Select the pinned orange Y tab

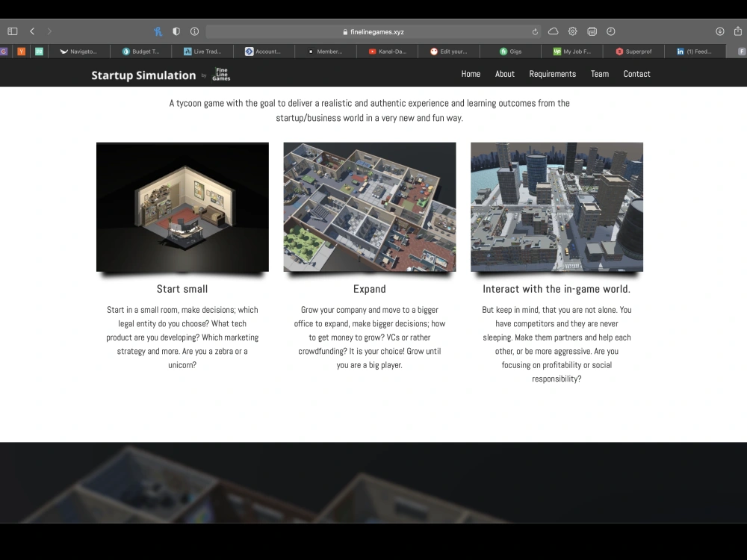coord(22,52)
